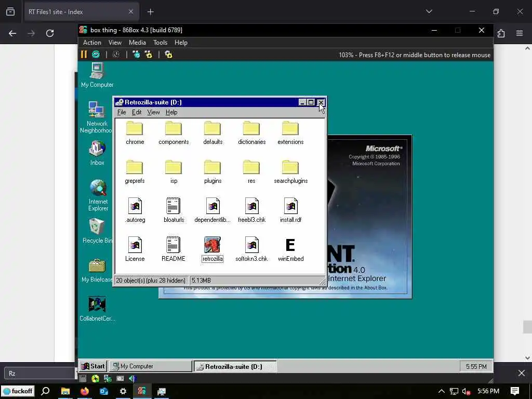Open 86Box settings toolbar icon
This screenshot has height=399, width=532.
pos(169,54)
